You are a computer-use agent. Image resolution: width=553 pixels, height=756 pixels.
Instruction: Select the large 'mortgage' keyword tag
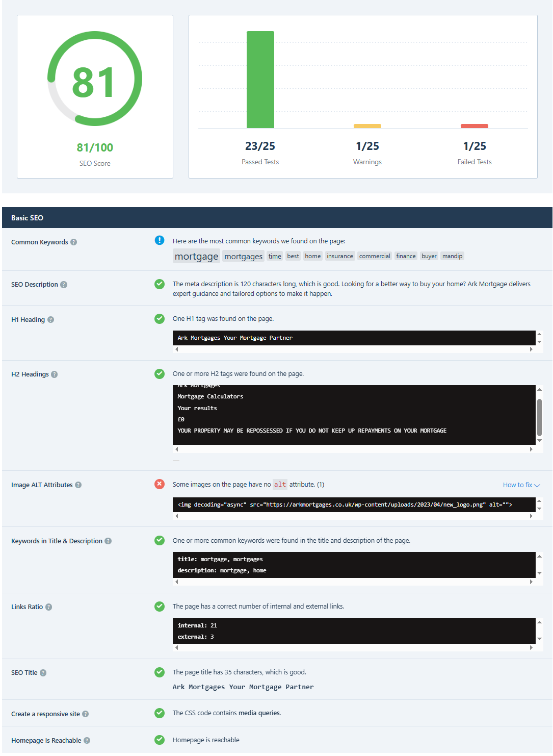(x=196, y=256)
